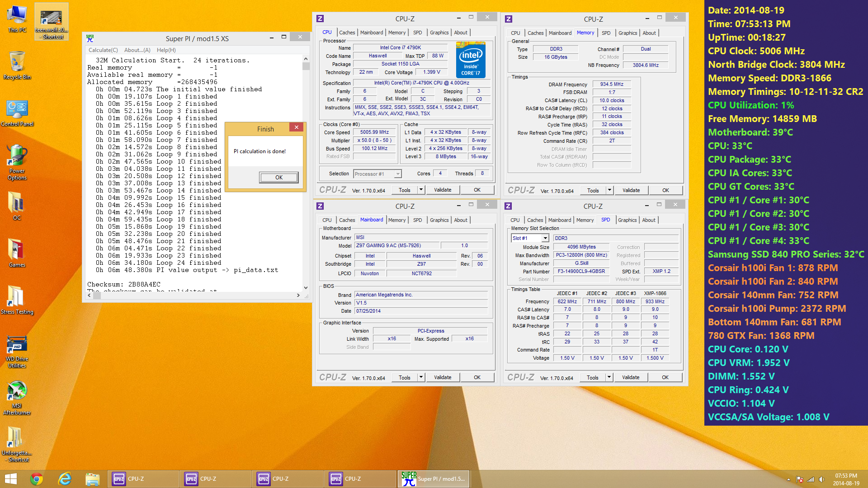Click Super PI vertical scrollbar down arrow
Viewport: 868px width, 488px height.
tap(306, 288)
